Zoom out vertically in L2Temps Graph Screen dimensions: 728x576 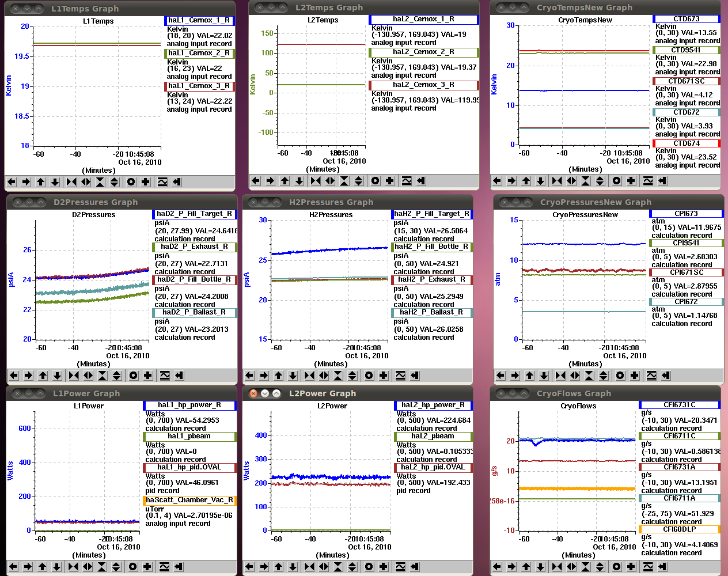pyautogui.click(x=359, y=181)
